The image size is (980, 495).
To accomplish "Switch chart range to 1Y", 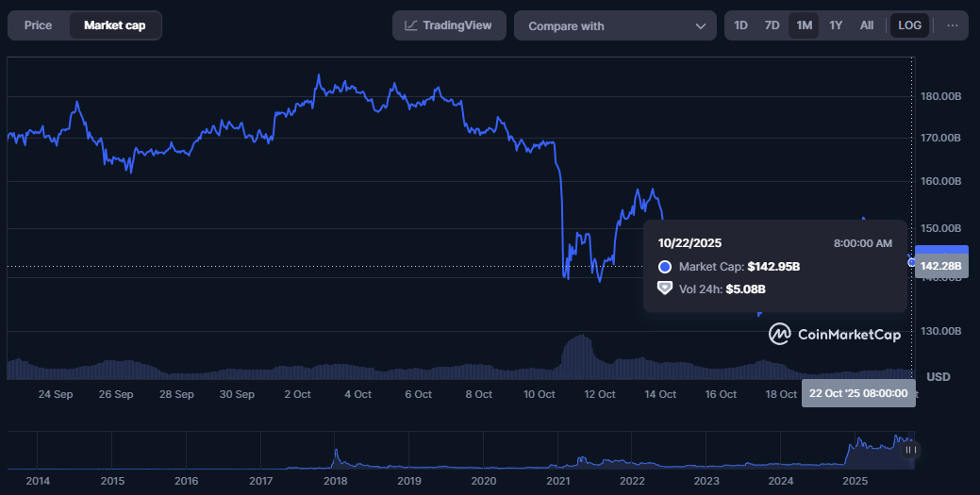I will click(836, 25).
